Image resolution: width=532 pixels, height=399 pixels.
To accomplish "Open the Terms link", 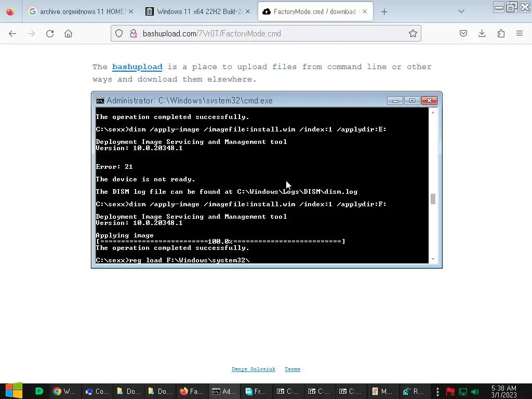I will click(292, 369).
